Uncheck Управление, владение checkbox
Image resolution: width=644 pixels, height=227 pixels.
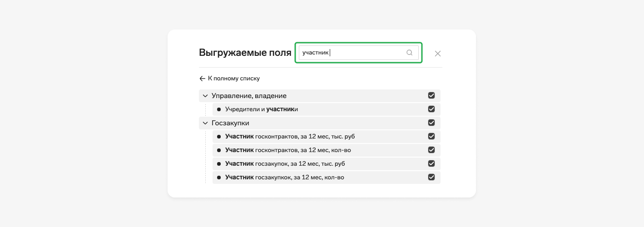click(x=431, y=95)
